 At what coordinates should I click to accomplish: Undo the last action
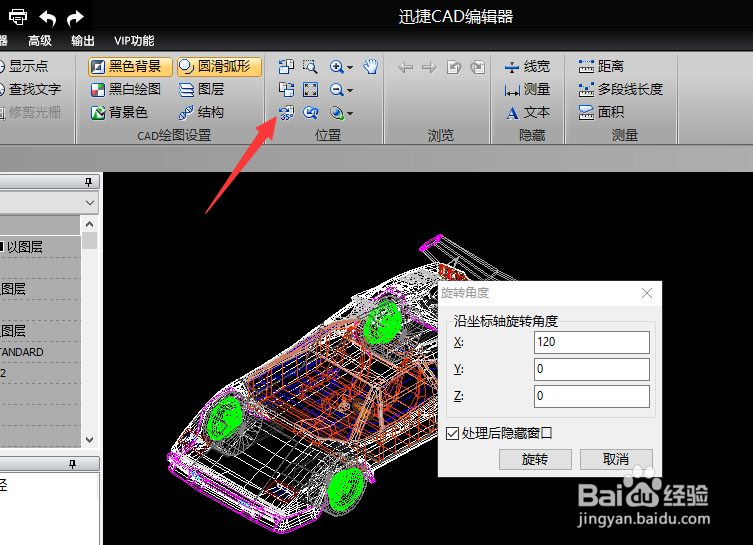[48, 18]
